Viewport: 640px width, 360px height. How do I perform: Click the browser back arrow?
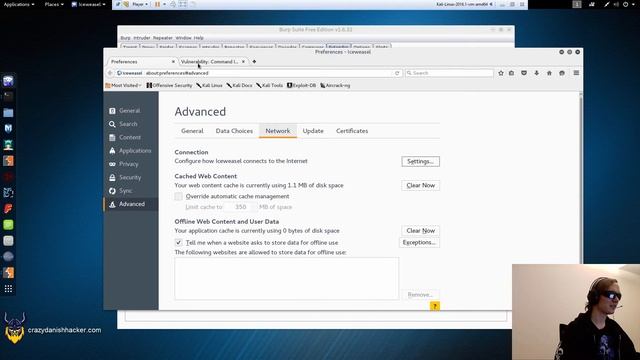pos(110,73)
